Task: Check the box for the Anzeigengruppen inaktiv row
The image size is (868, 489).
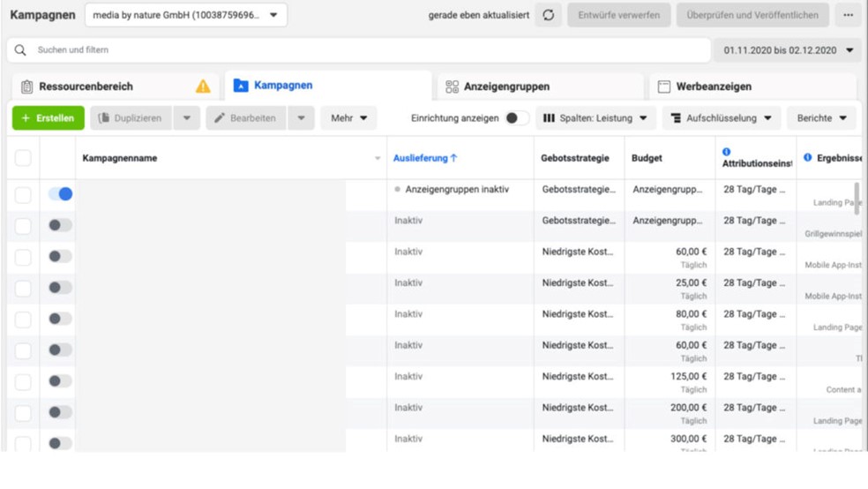Action: (x=23, y=195)
